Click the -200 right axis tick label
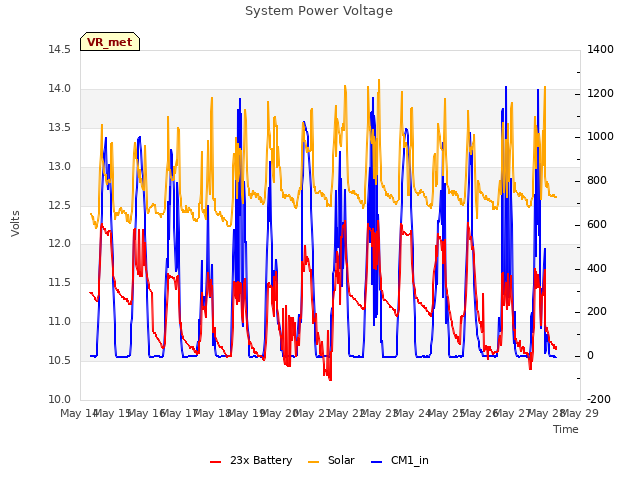 pyautogui.click(x=598, y=399)
